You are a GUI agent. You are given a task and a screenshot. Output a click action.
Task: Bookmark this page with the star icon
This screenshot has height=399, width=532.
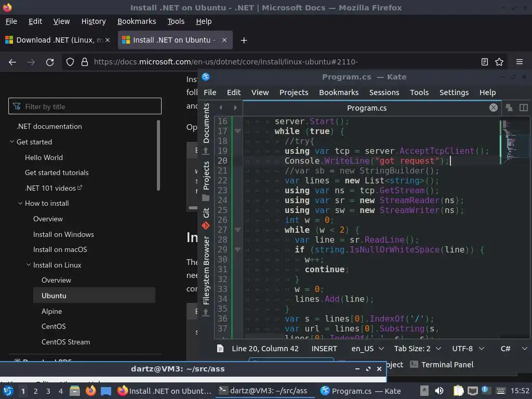pyautogui.click(x=499, y=62)
